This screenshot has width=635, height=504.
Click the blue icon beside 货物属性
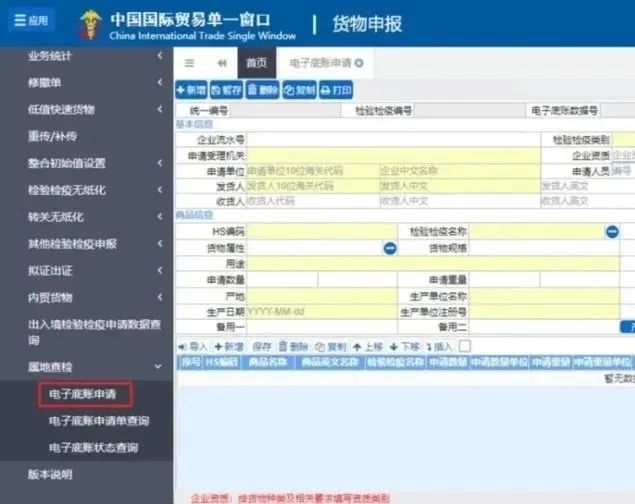(x=390, y=248)
